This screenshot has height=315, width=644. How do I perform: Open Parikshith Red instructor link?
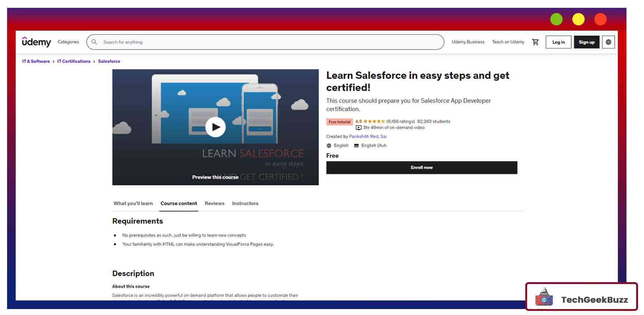pos(363,137)
